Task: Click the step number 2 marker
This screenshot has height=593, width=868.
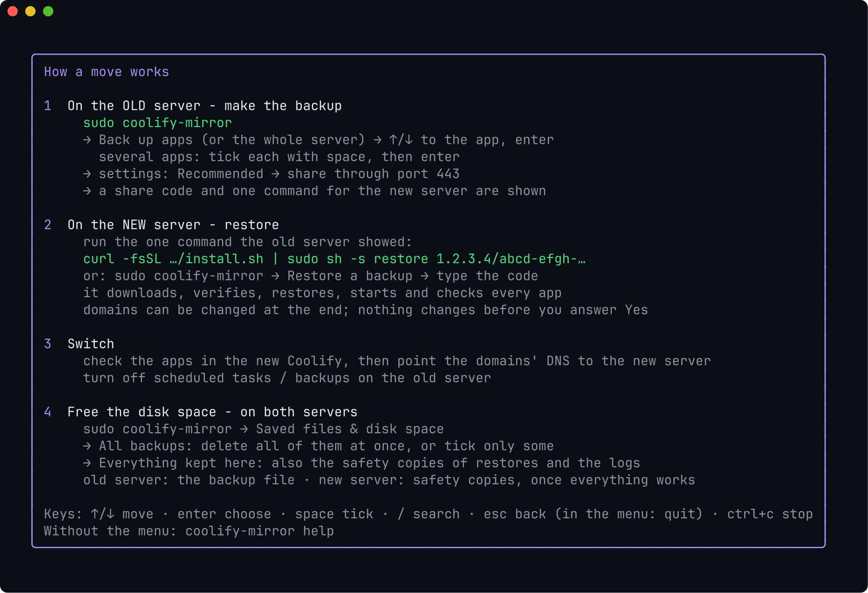Action: tap(48, 225)
